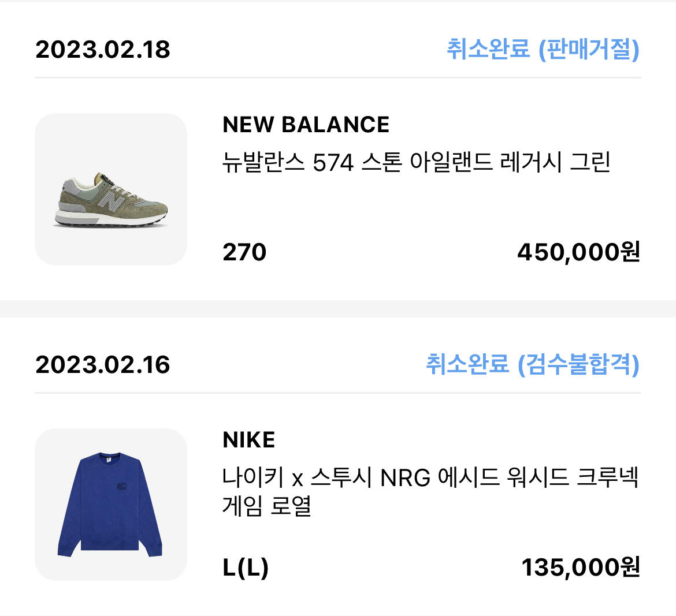Viewport: 676px width, 616px height.
Task: Click the 2023.02.18 order date
Action: (103, 49)
